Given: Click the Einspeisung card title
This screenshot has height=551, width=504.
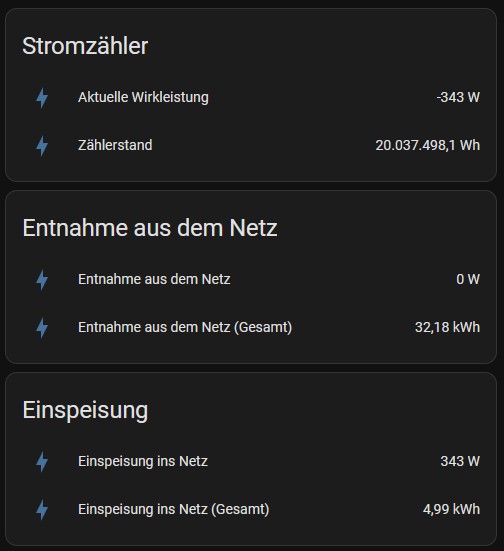Looking at the screenshot, I should [85, 410].
